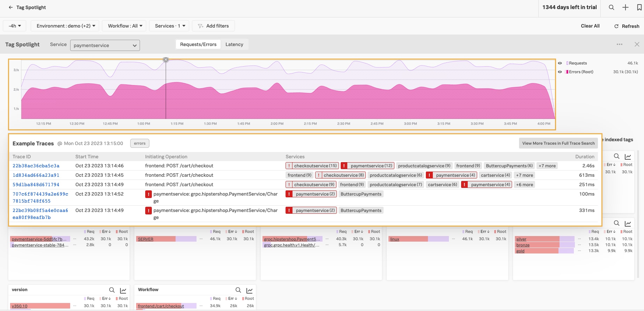Image resolution: width=644 pixels, height=311 pixels.
Task: Open trace 22bc39b08f5a4e0caa6ea80f98eafb7b
Action: 40,214
